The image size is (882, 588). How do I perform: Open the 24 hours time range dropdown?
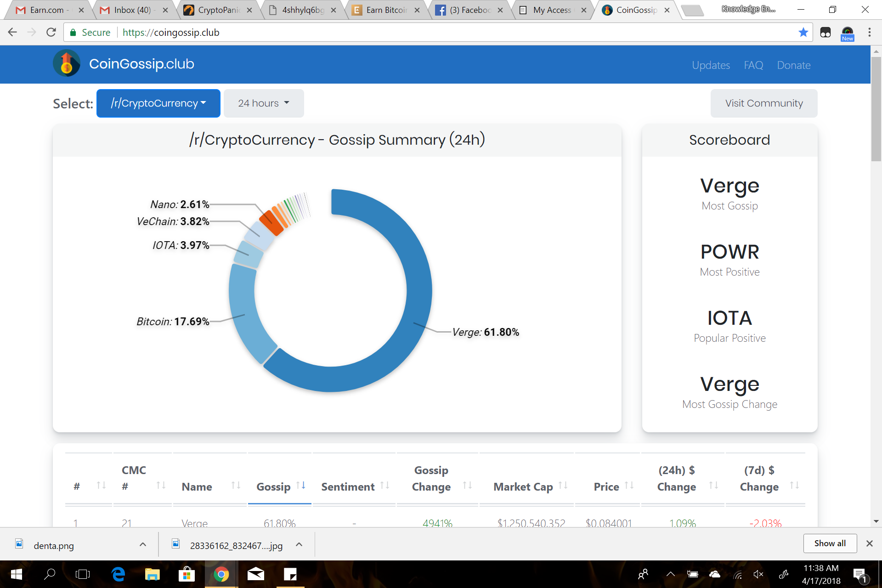click(x=264, y=103)
